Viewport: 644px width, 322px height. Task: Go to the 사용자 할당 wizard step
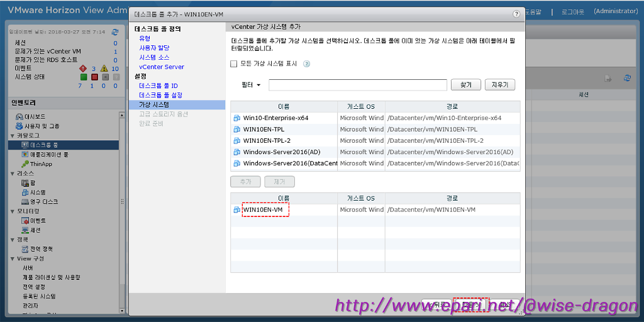[154, 48]
